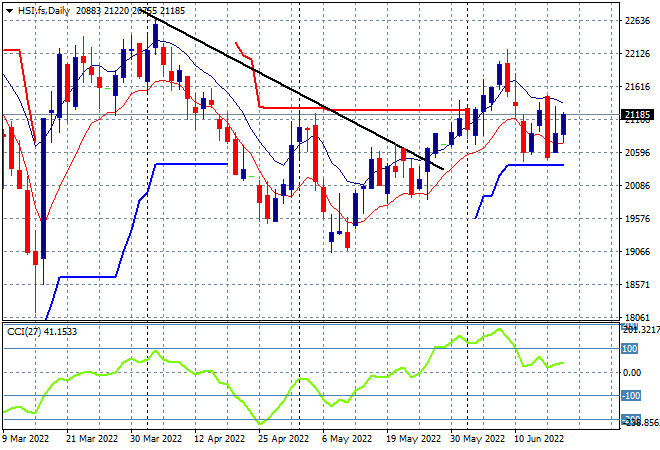Select the 9 Mar 2022 date label
Screen dimensions: 660x450
pyautogui.click(x=25, y=439)
